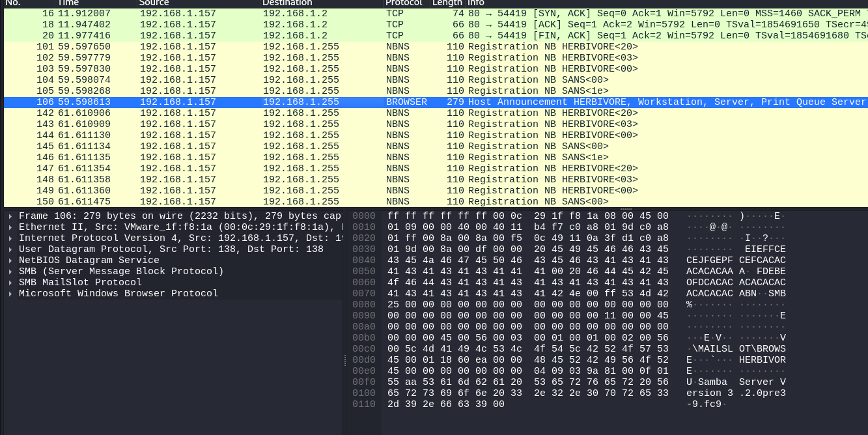Screen dimensions: 868x435
Task: Sort packet list by Protocol column
Action: pyautogui.click(x=404, y=3)
